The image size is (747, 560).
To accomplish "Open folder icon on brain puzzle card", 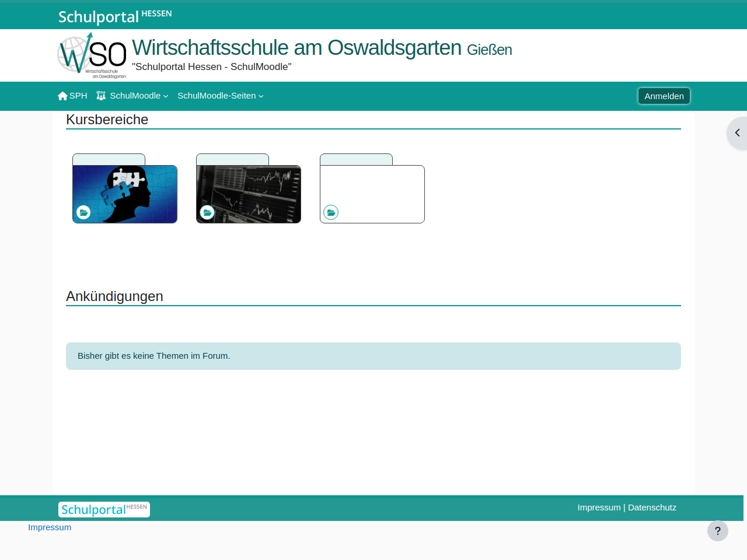I will (83, 212).
